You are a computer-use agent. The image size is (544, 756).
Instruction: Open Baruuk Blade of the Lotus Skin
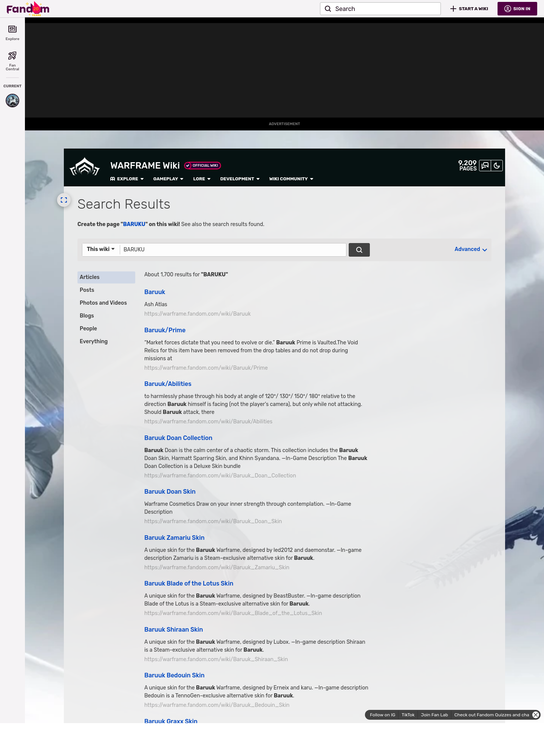click(189, 583)
